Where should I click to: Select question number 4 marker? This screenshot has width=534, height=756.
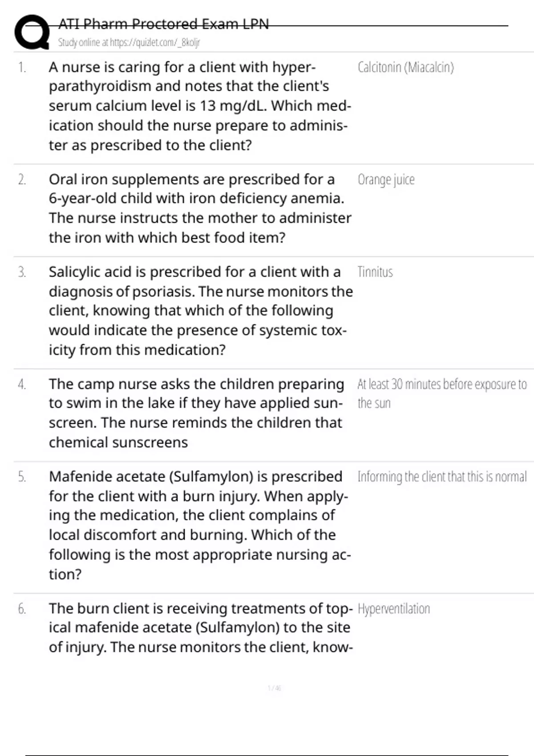pos(22,384)
